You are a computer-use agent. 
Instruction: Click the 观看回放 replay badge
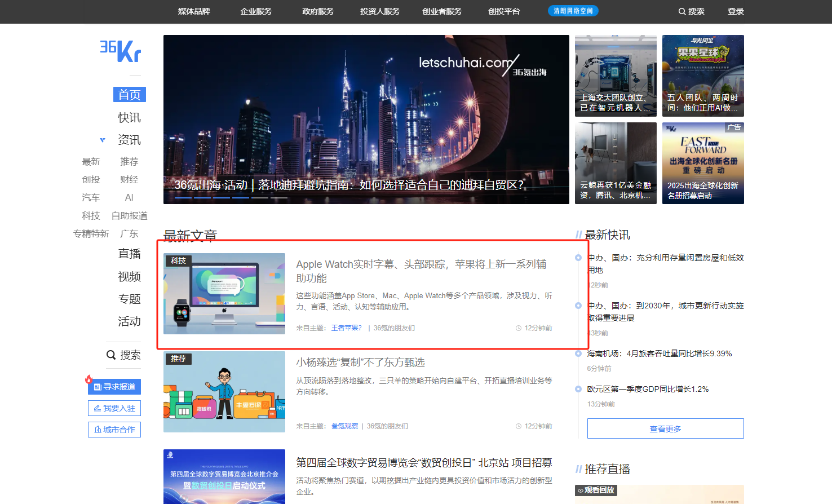[x=596, y=490]
